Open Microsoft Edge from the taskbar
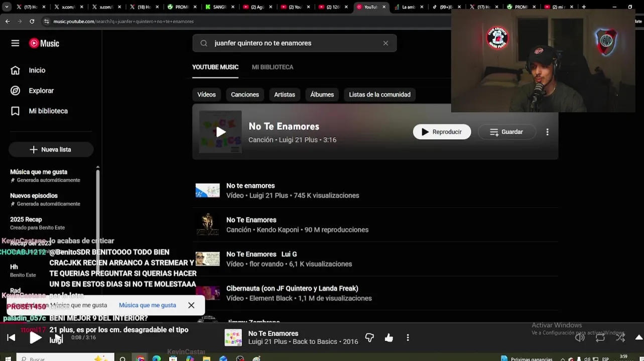This screenshot has height=361, width=644. pos(157,358)
